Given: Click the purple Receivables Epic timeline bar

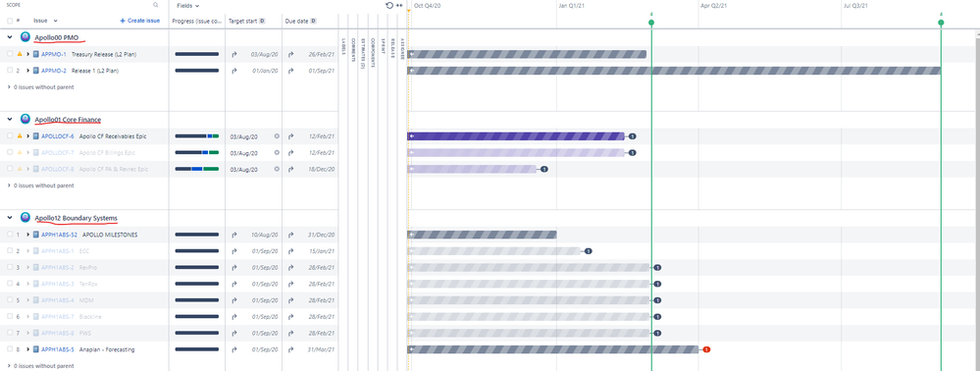Looking at the screenshot, I should click(516, 135).
